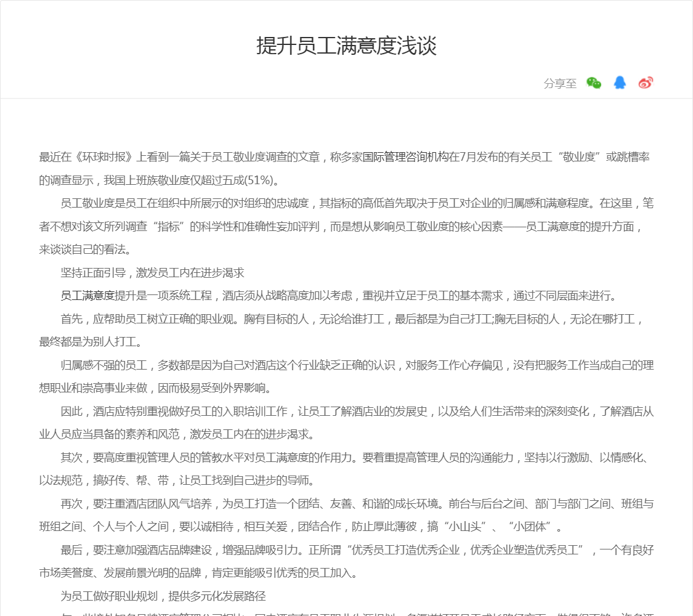Click the line 最终都是为别人打工。
Screen dimensions: 693x616
[91, 342]
